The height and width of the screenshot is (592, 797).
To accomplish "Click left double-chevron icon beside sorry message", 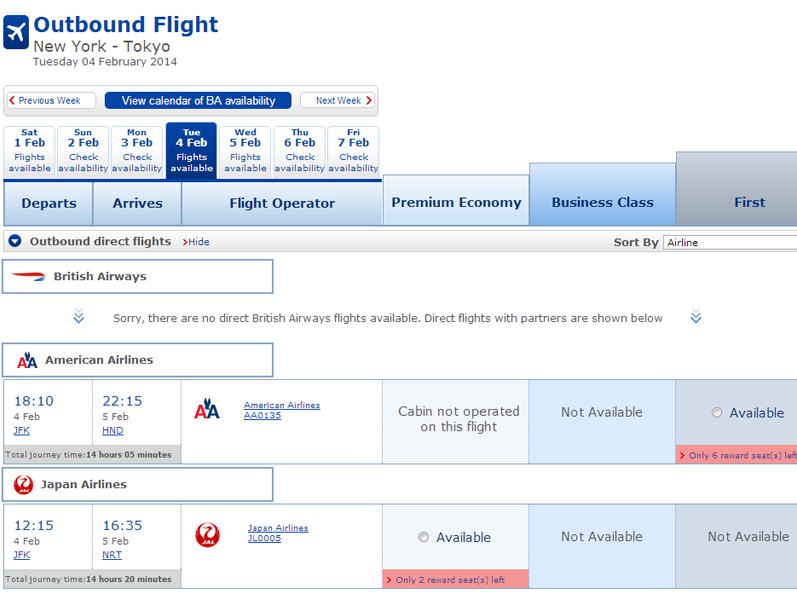I will (x=78, y=316).
